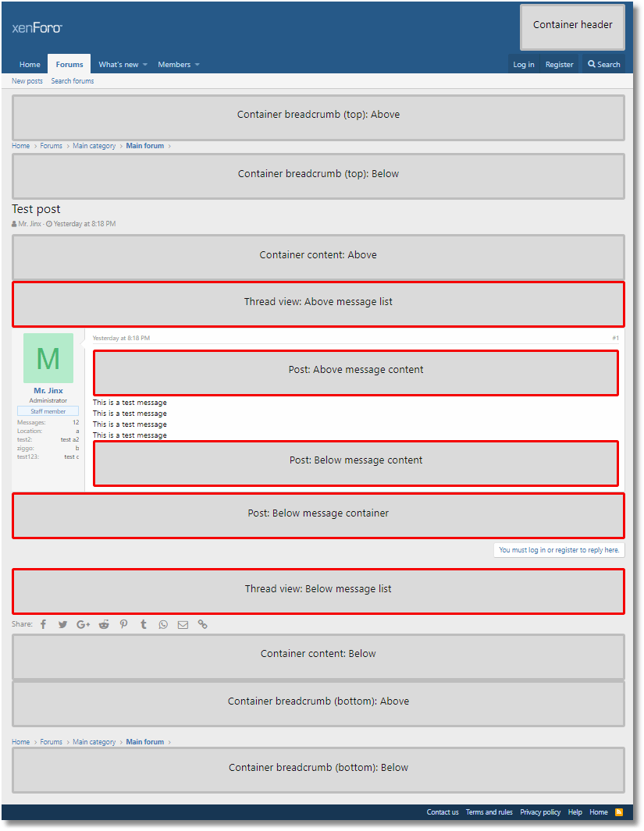
Task: Share thread on Tumblr
Action: [144, 624]
